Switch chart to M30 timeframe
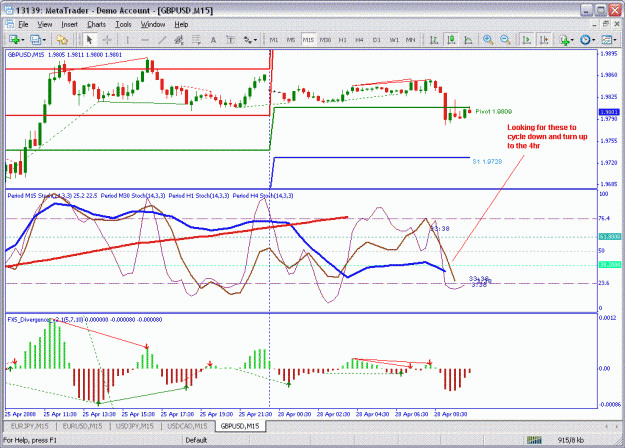This screenshot has height=448, width=625. (325, 40)
